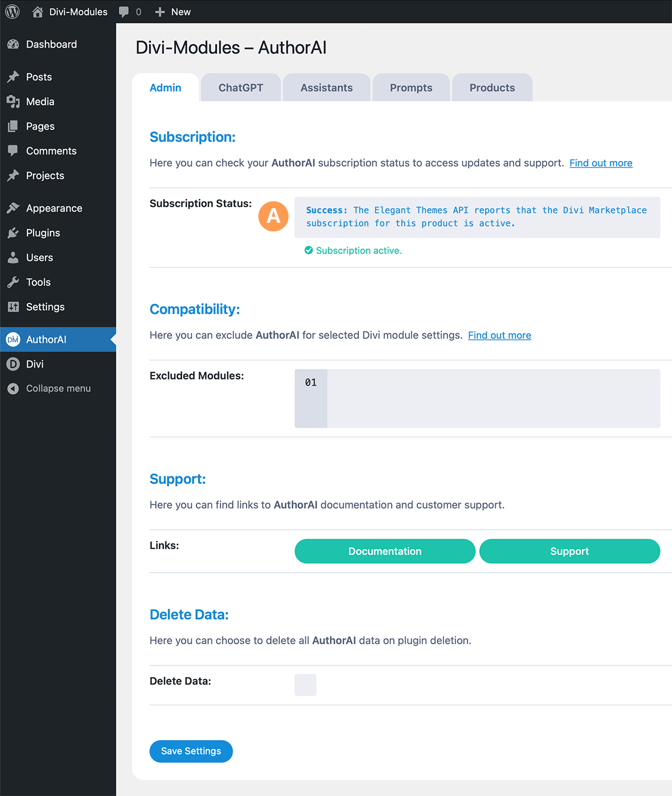The image size is (672, 796).
Task: Click the Projects pin icon
Action: tap(13, 175)
